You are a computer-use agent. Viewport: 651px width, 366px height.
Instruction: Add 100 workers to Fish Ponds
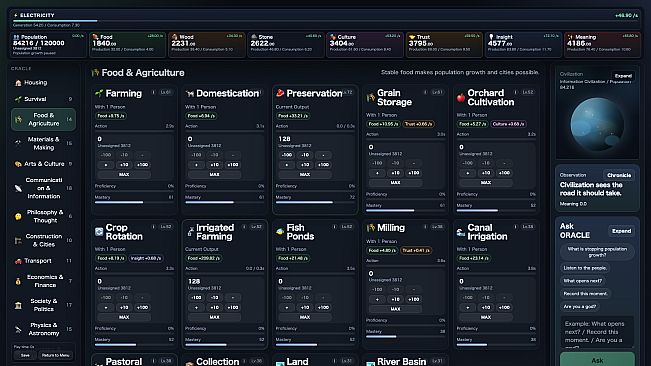click(x=323, y=307)
